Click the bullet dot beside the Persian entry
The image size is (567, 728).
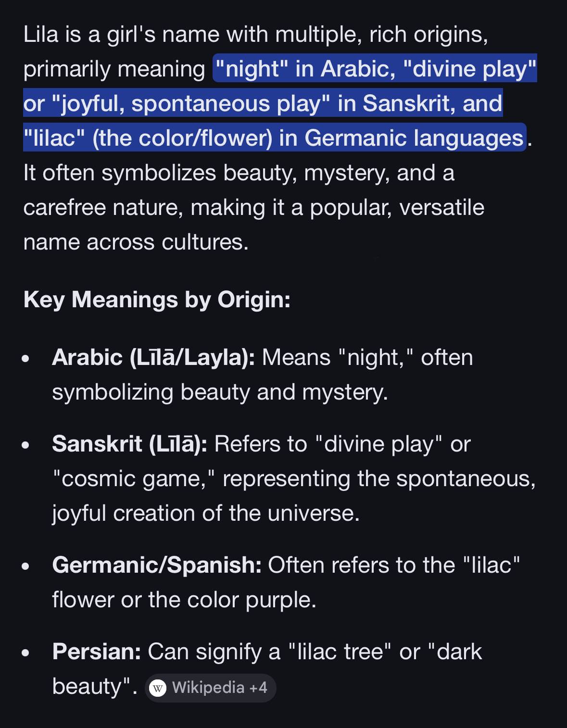26,653
